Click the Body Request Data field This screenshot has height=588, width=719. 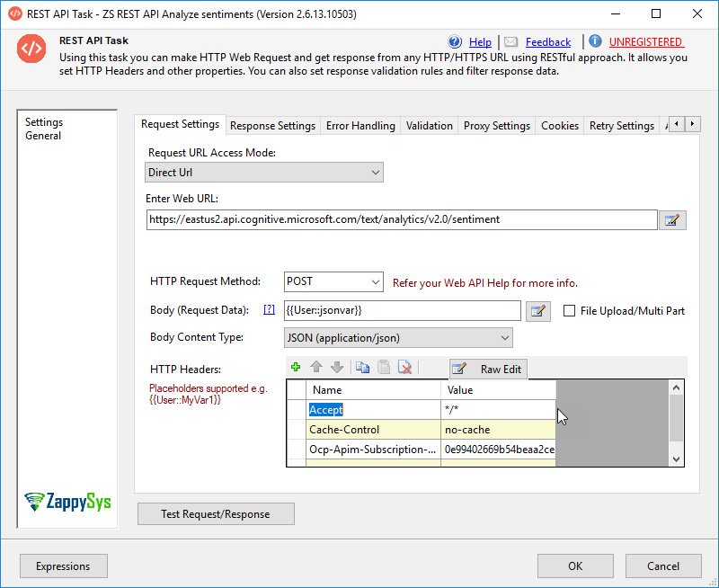point(403,310)
